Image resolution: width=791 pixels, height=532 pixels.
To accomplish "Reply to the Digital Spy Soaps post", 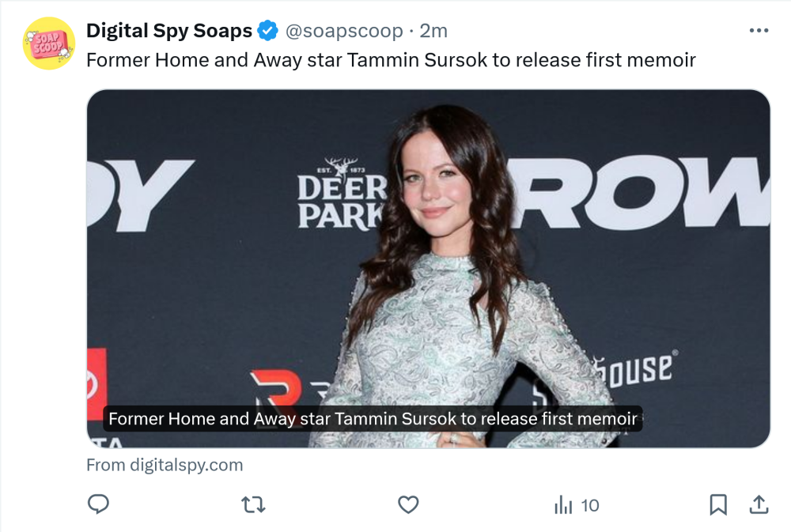I will point(98,504).
